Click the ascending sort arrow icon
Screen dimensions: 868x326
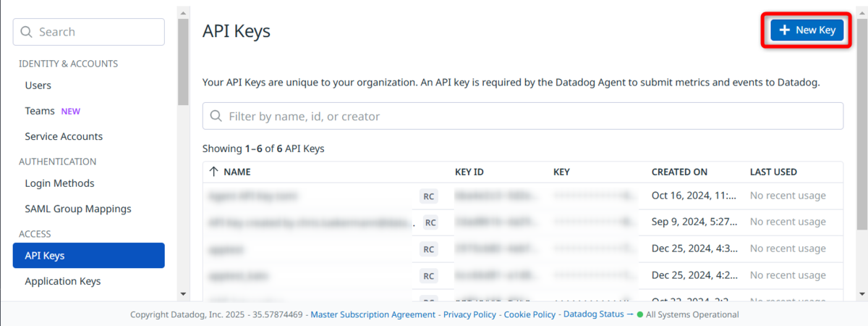213,172
